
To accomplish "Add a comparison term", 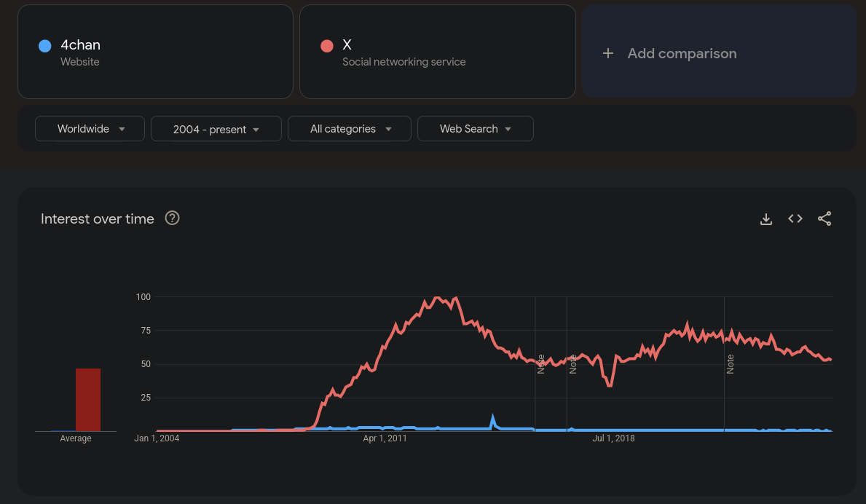I will pos(719,52).
